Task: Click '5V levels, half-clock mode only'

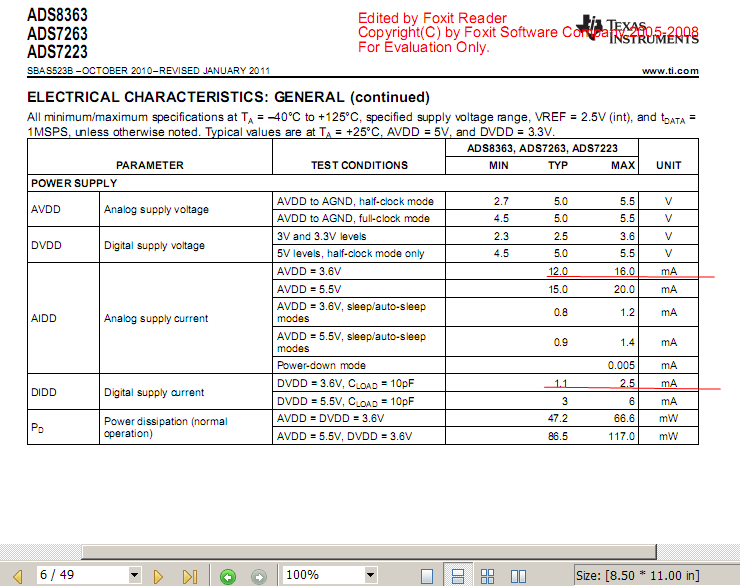Action: coord(350,253)
